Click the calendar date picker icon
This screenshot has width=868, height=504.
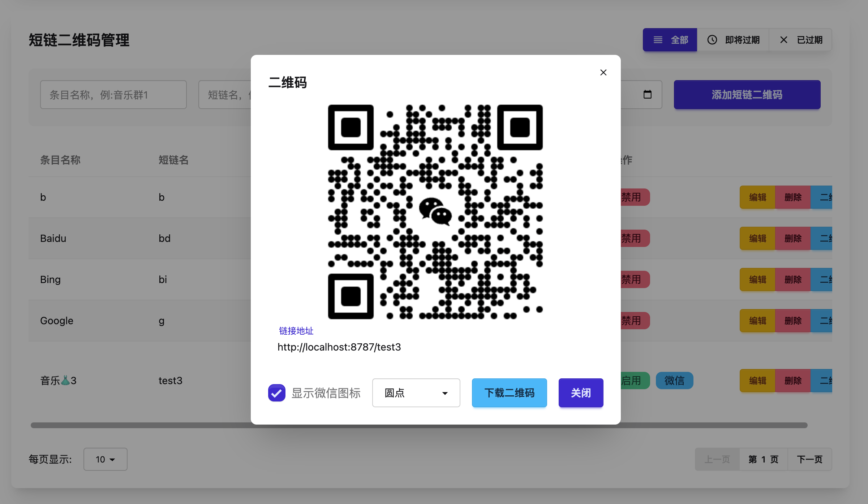(647, 95)
